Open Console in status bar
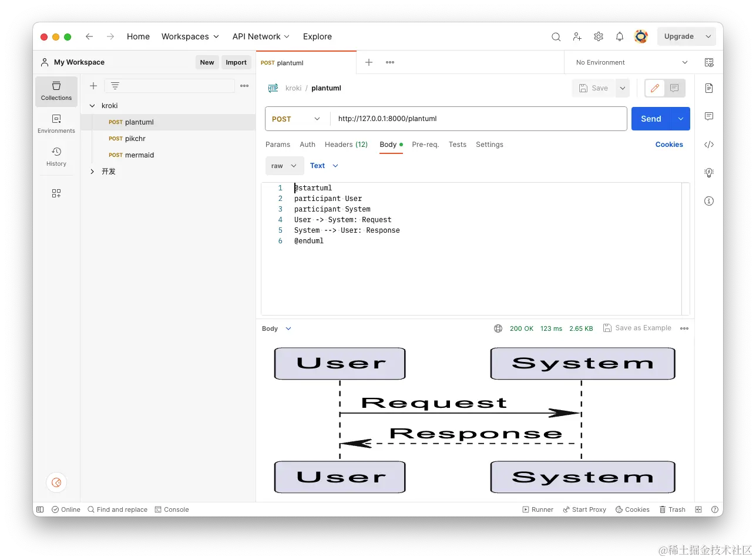 pos(172,509)
